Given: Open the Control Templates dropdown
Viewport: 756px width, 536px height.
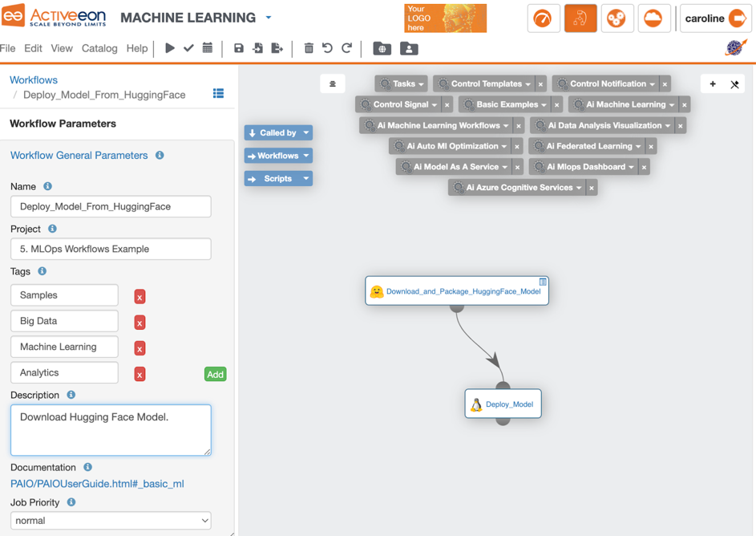Looking at the screenshot, I should coord(484,84).
